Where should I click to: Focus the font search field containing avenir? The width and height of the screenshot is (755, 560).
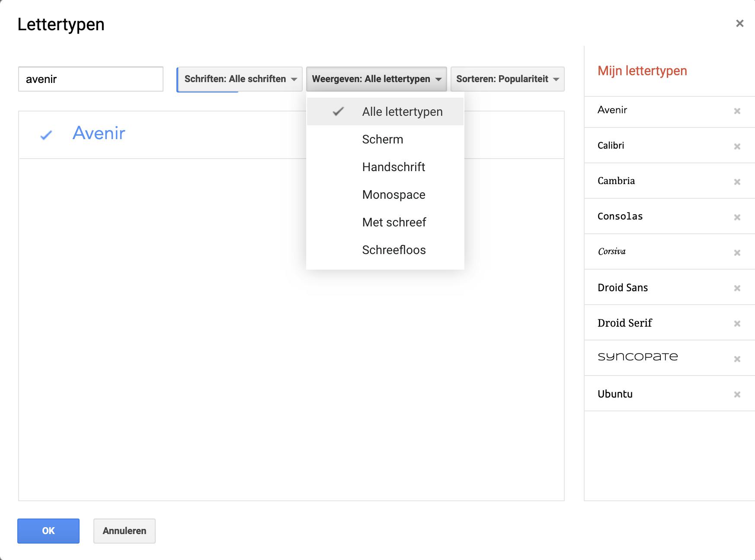[91, 79]
